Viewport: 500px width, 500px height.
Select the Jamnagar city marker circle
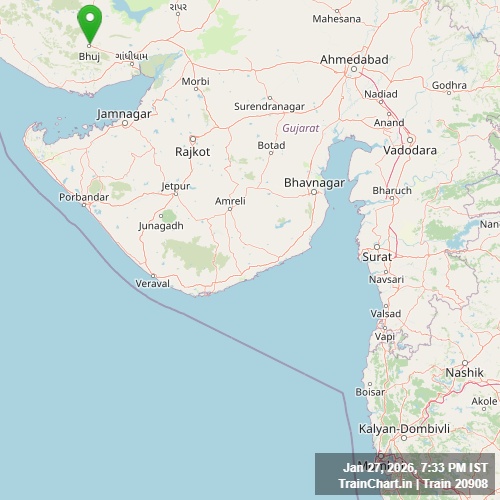tap(125, 123)
